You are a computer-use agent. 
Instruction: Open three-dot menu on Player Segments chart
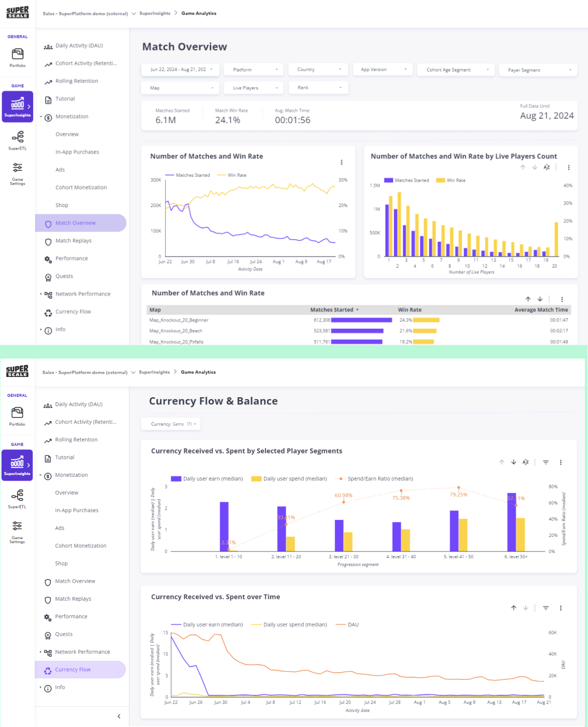coord(561,462)
